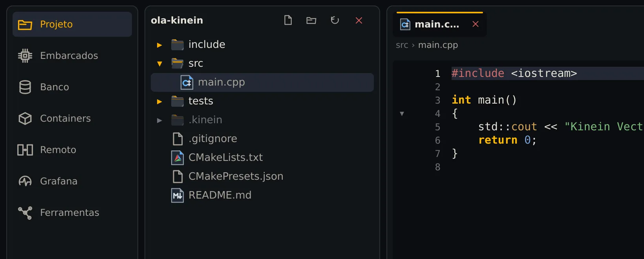Viewport: 644px width, 259px height.
Task: Click the int main() line
Action: point(484,100)
